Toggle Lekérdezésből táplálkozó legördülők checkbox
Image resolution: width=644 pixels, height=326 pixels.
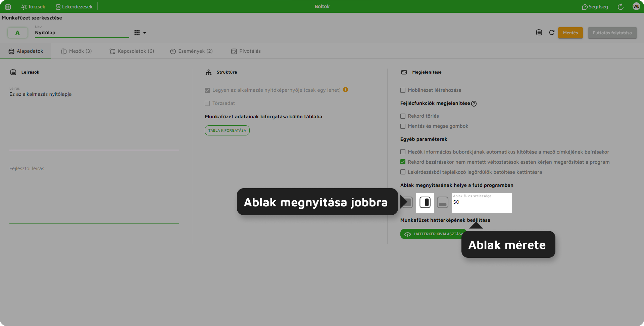pos(403,172)
